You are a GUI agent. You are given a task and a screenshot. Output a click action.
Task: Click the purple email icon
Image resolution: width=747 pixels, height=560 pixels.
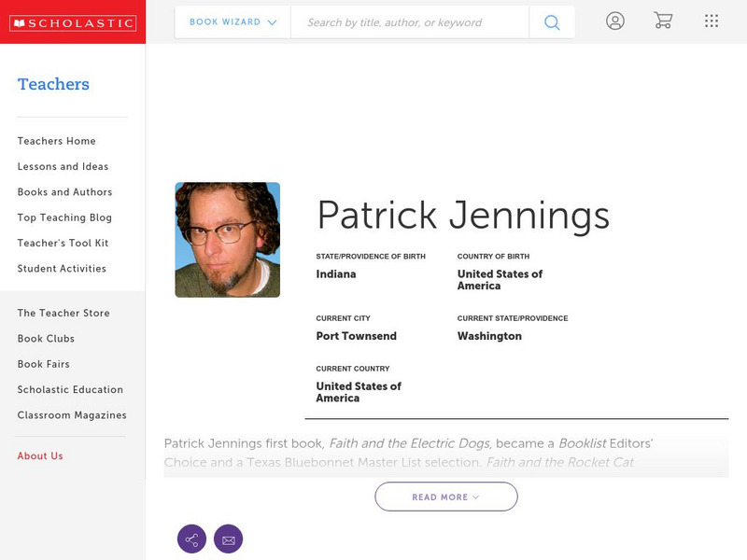click(x=228, y=539)
